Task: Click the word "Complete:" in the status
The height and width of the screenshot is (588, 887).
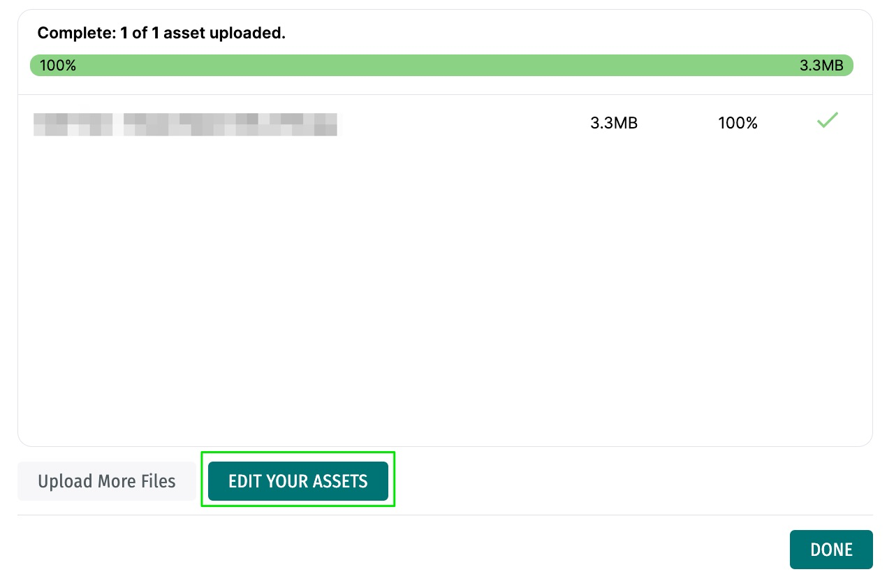Action: (76, 33)
